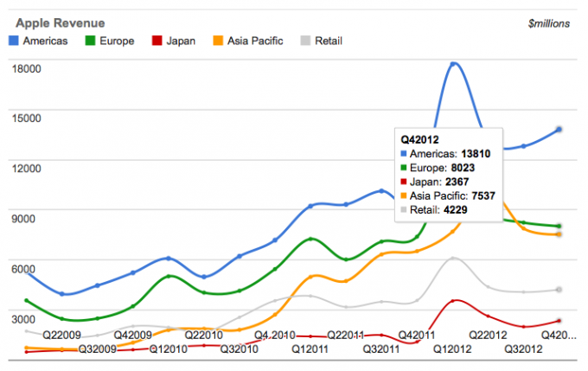The width and height of the screenshot is (588, 371).
Task: Click the Americas Q32012 data point
Action: (x=523, y=146)
